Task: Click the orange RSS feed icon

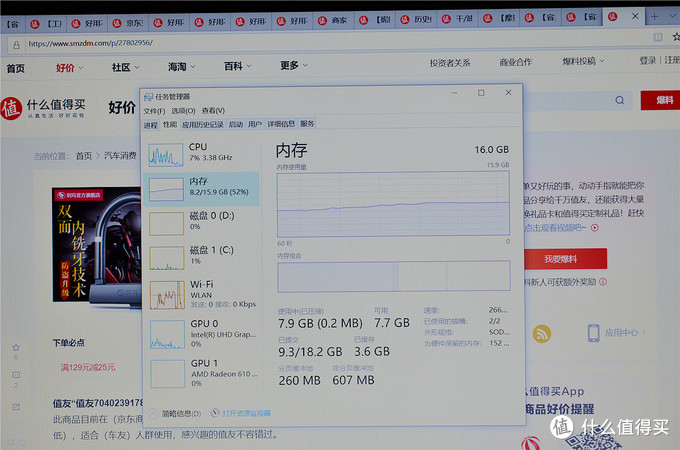Action: [542, 334]
